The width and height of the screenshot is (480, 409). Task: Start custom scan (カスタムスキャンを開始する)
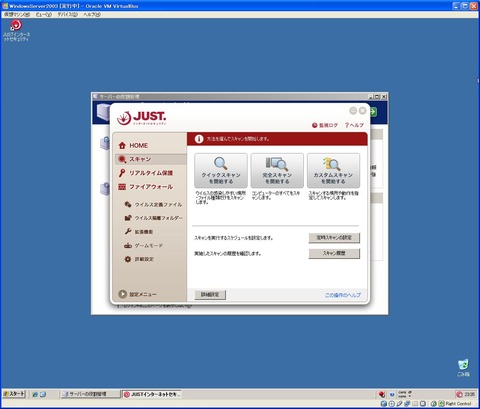333,171
